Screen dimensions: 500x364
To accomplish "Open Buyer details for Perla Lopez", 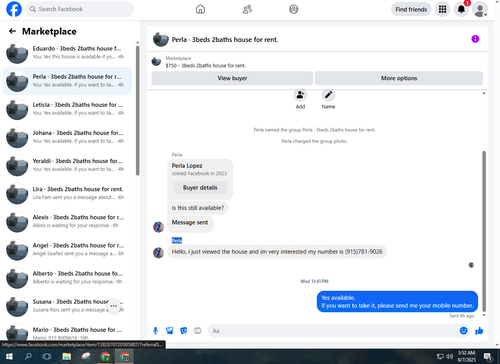I will [x=200, y=187].
